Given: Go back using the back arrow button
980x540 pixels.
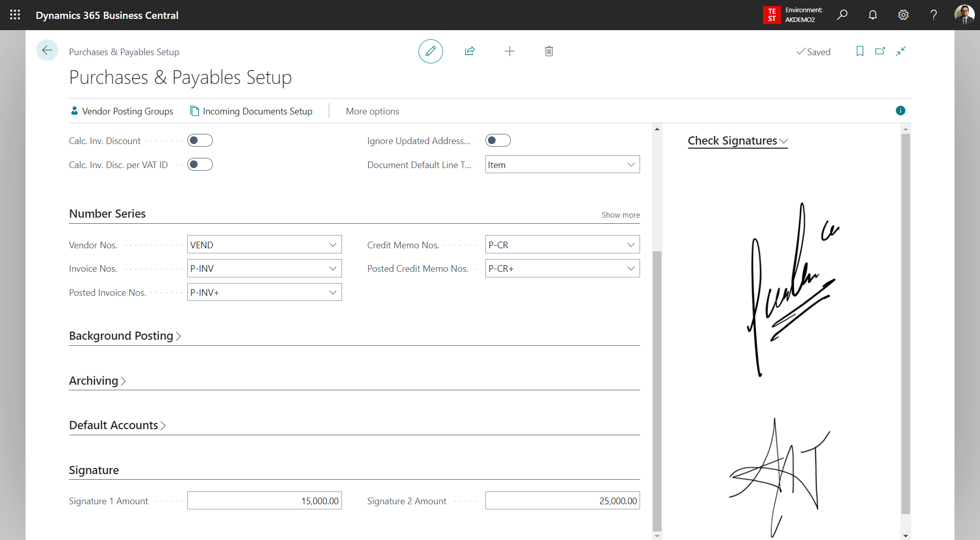Looking at the screenshot, I should (47, 50).
